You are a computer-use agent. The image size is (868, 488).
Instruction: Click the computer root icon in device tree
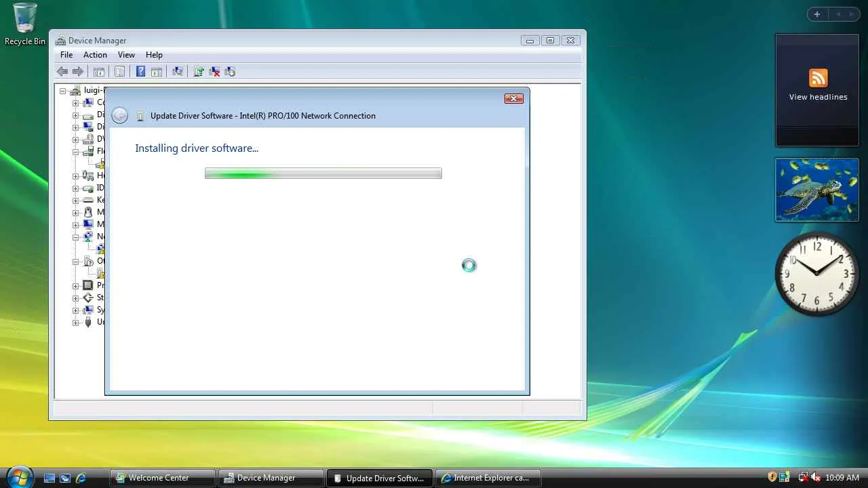[x=75, y=90]
